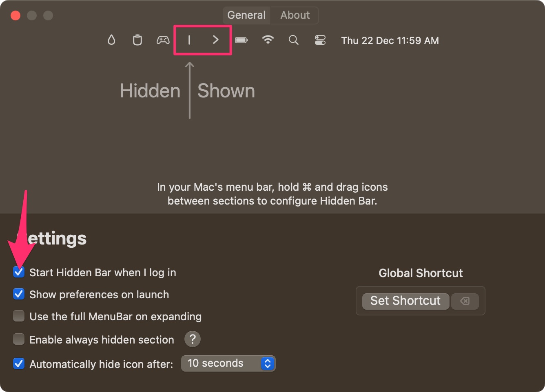Viewport: 545px width, 392px height.
Task: Close the window with red button
Action: (x=16, y=15)
